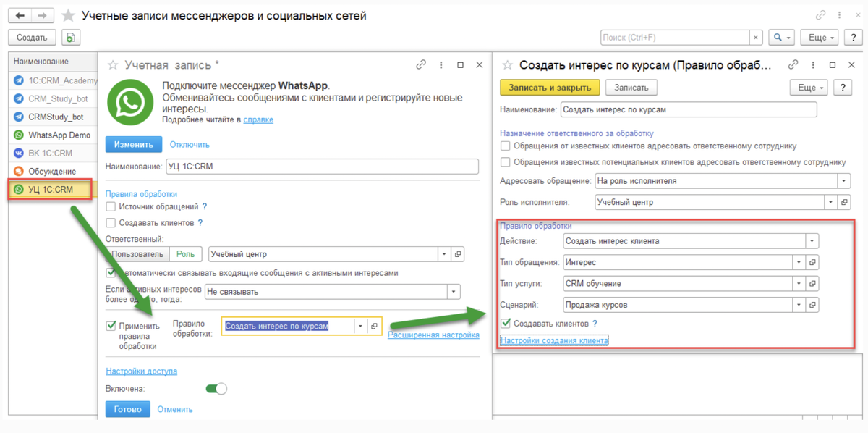The width and height of the screenshot is (868, 433).
Task: Go back with the left arrow button
Action: (x=20, y=15)
